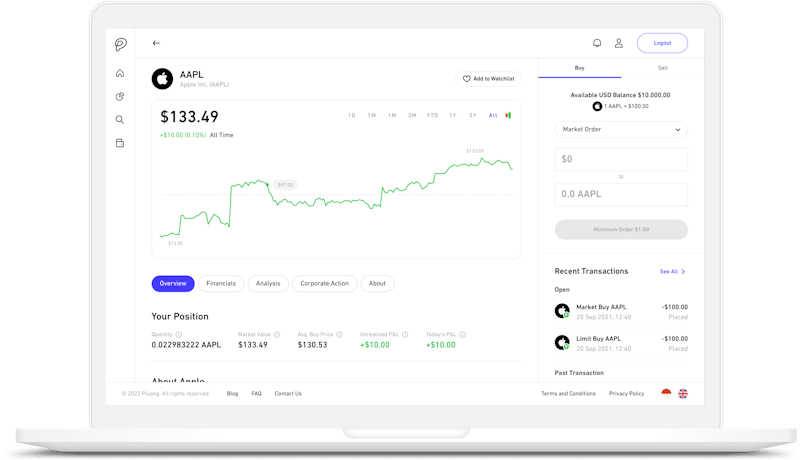Screen dimensions: 800x460
Task: Click the Market Buy AAPL transaction icon
Action: click(x=562, y=311)
